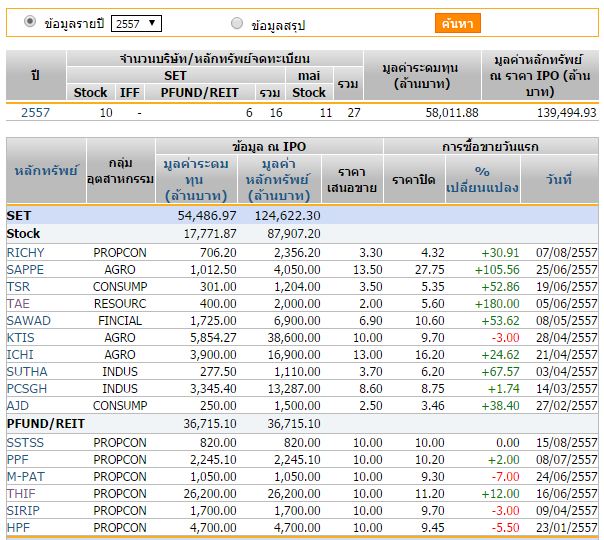Open the SAWAD security link
The height and width of the screenshot is (540, 604).
(29, 320)
